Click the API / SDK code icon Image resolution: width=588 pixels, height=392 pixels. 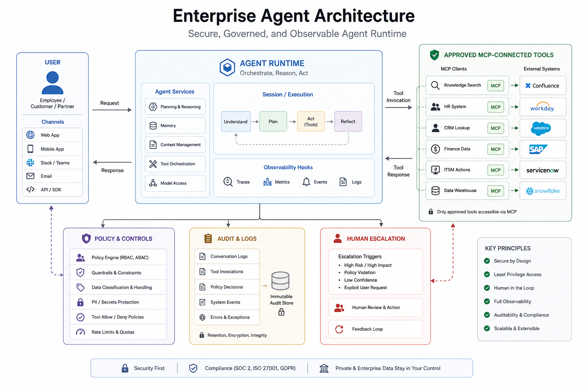click(x=30, y=189)
